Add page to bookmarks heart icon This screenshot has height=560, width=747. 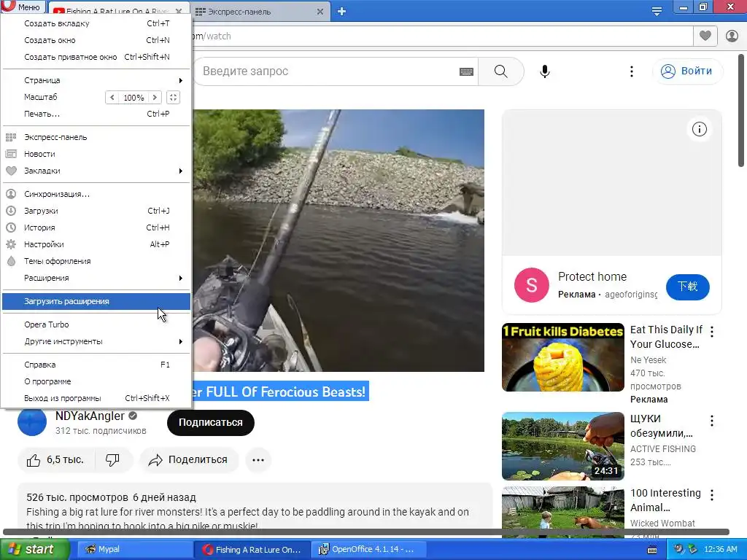705,36
